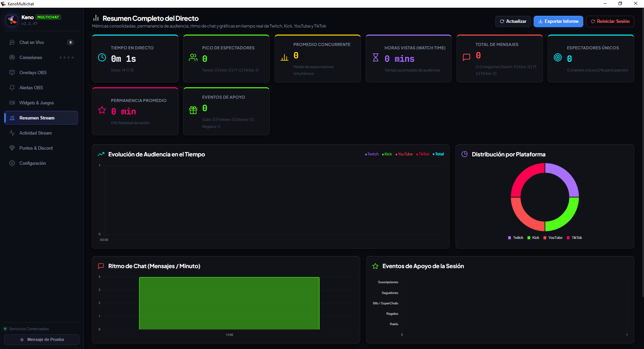Toggle YouTube series in audience chart legend
Viewport: 644px width, 349px height.
click(404, 154)
